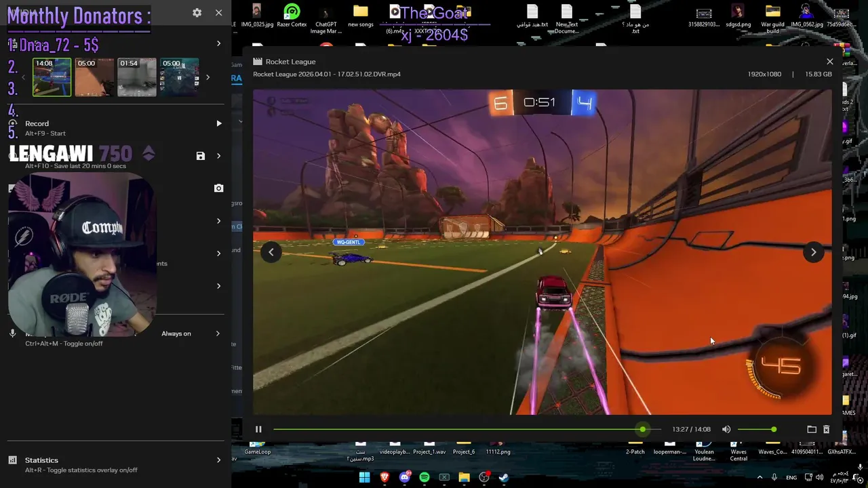868x488 pixels.
Task: Go to next video with right arrow
Action: pyautogui.click(x=814, y=252)
